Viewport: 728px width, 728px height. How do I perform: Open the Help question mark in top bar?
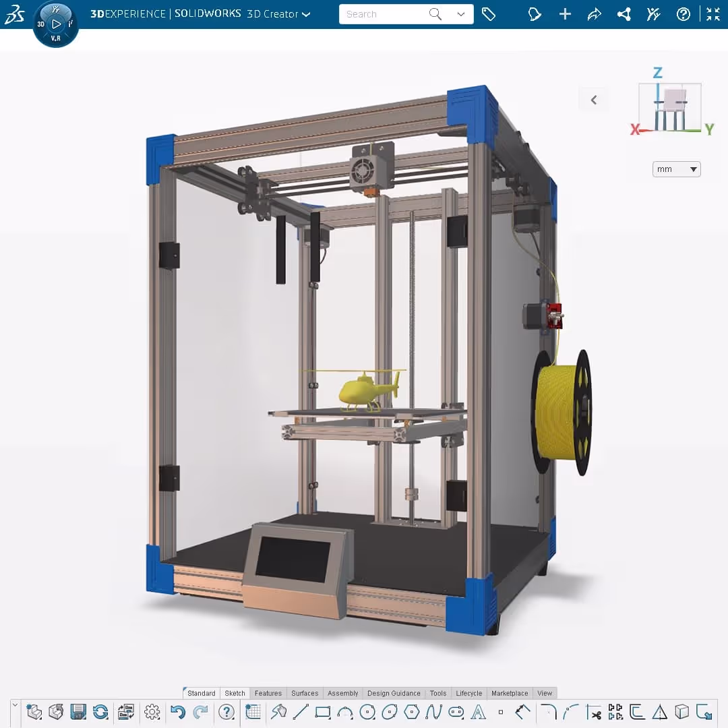click(x=683, y=14)
